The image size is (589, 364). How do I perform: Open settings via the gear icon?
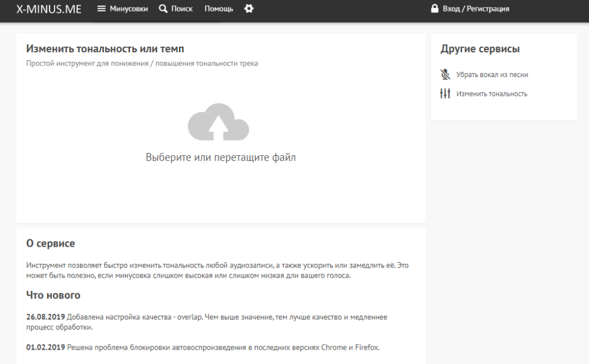248,9
